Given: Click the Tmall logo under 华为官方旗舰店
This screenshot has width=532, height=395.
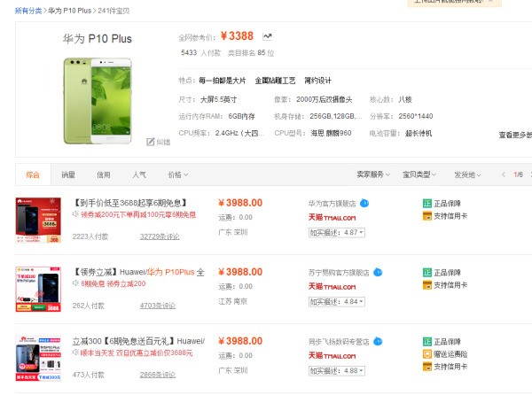Looking at the screenshot, I should pyautogui.click(x=332, y=218).
